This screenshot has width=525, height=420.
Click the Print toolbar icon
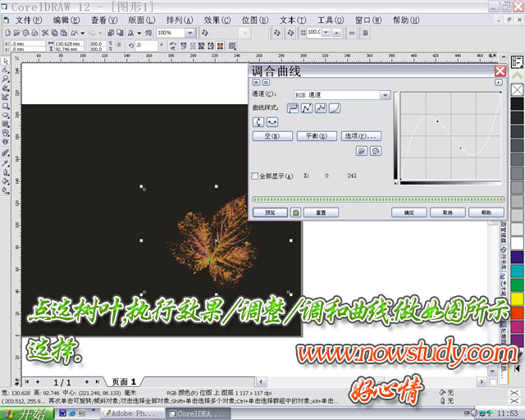tap(34, 33)
